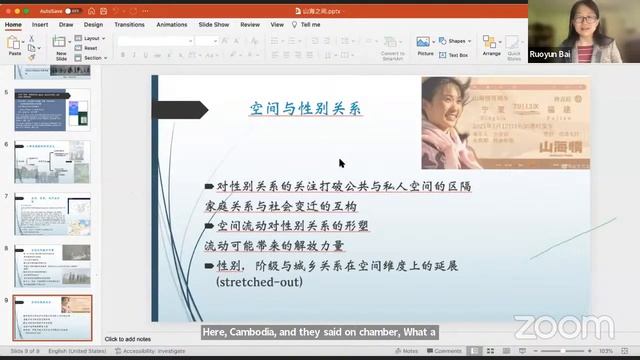Open the Draw tab

point(66,25)
